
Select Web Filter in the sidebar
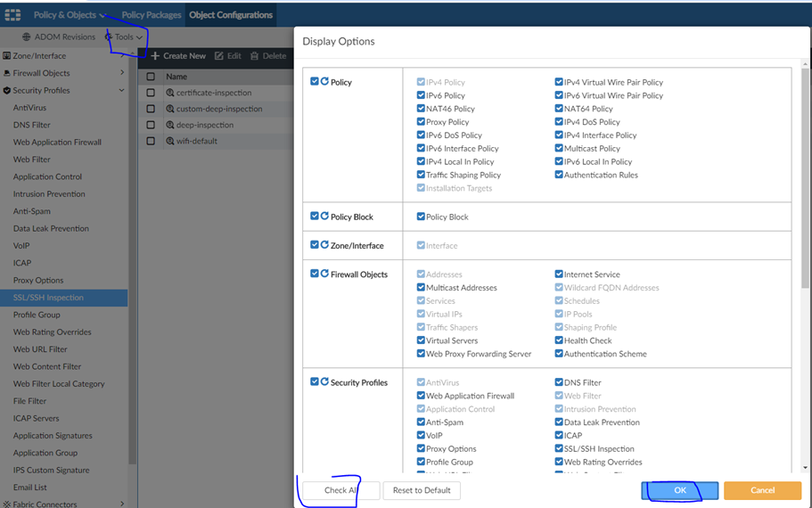pos(32,160)
